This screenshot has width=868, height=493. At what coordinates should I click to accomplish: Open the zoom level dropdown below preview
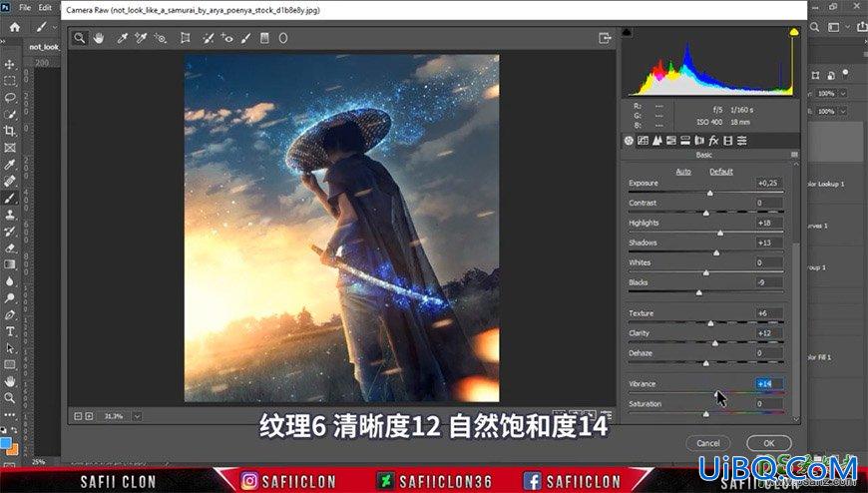137,416
